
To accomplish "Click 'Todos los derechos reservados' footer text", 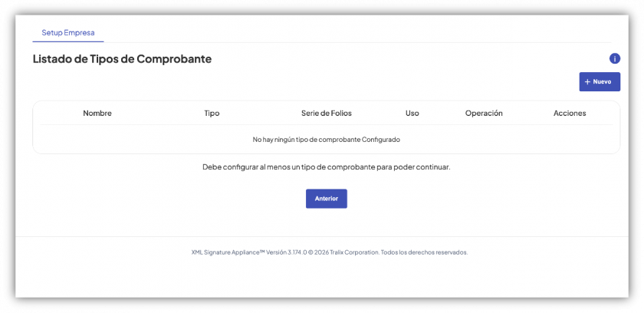I will coord(424,252).
